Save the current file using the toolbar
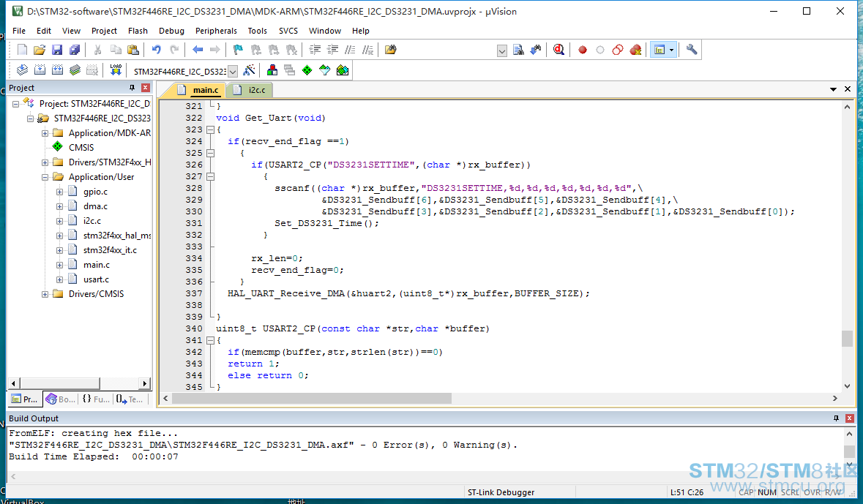863x504 pixels. point(56,50)
